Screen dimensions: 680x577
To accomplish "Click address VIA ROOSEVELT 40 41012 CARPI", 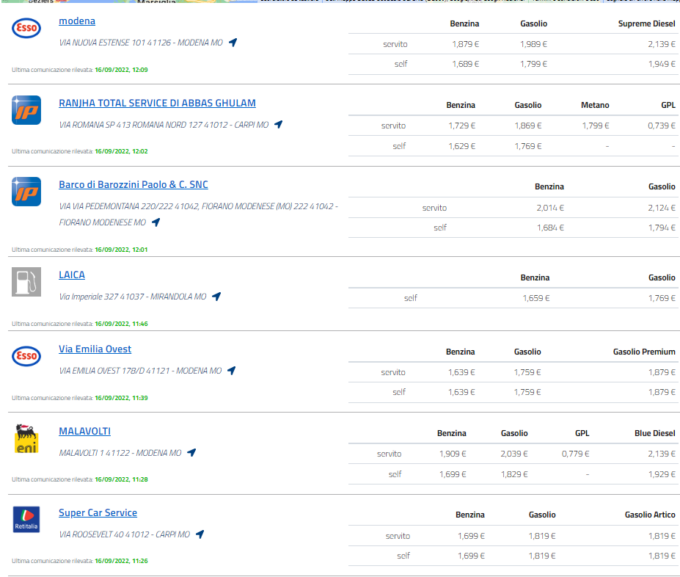I will [124, 534].
